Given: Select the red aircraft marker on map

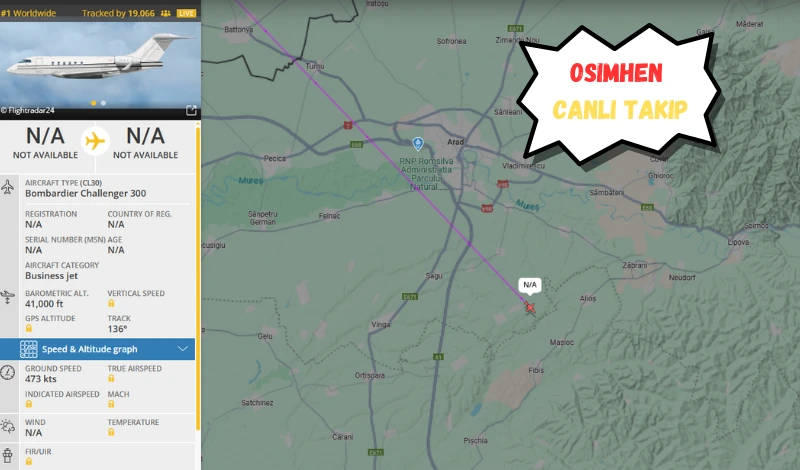Looking at the screenshot, I should click(x=530, y=308).
